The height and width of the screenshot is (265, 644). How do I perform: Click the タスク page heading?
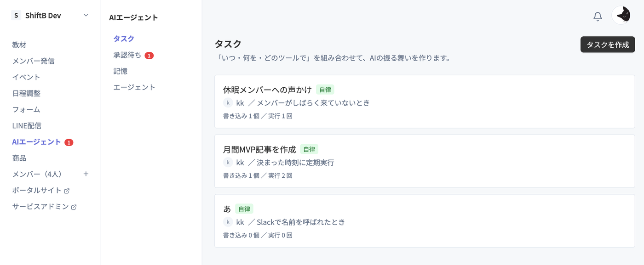pyautogui.click(x=228, y=44)
